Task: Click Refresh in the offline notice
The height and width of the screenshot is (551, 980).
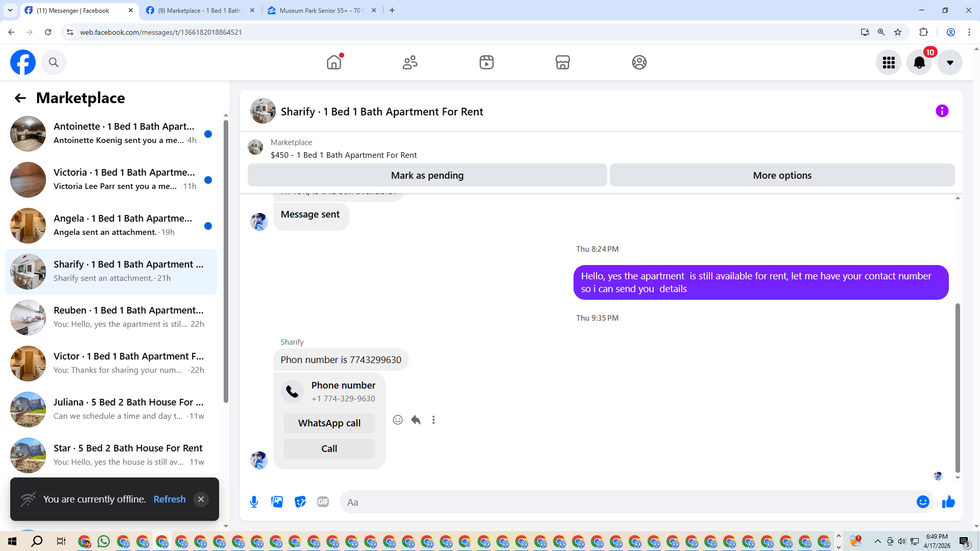Action: pyautogui.click(x=170, y=499)
